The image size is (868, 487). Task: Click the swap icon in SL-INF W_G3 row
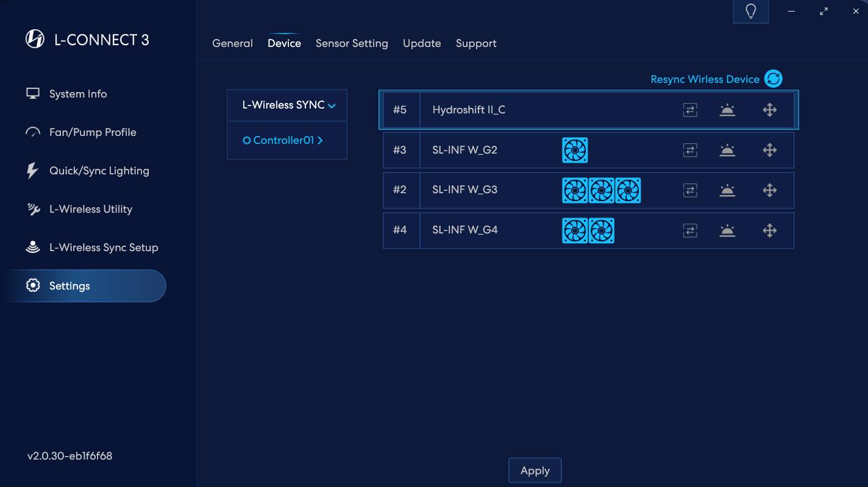(x=690, y=190)
